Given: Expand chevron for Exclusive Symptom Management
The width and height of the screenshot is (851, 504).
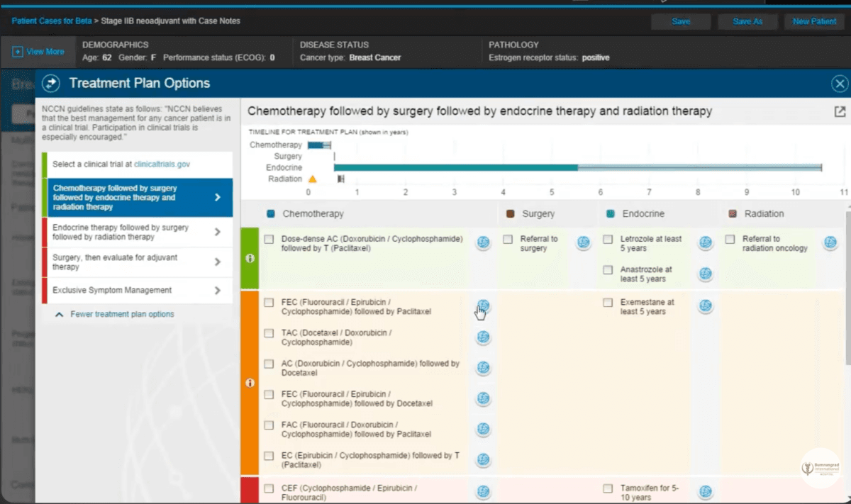Looking at the screenshot, I should tap(218, 290).
